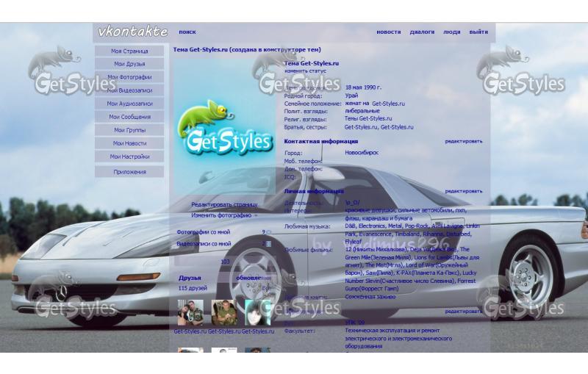This screenshot has width=588, height=374.
Task: Click The Mist(Мгла) in favorite films
Action: point(384,265)
